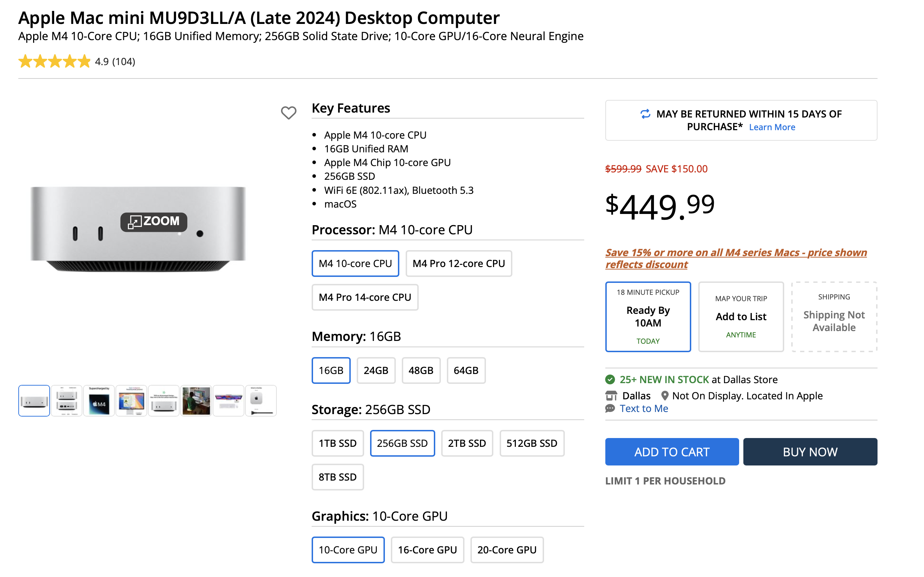
Task: Click the return policy arrows icon
Action: coord(645,114)
